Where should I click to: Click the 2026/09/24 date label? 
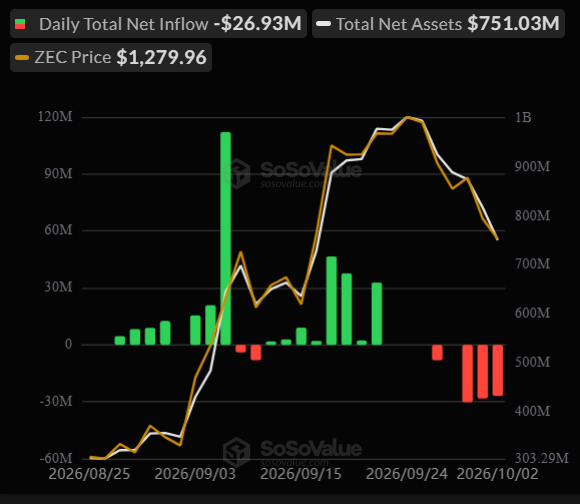407,474
